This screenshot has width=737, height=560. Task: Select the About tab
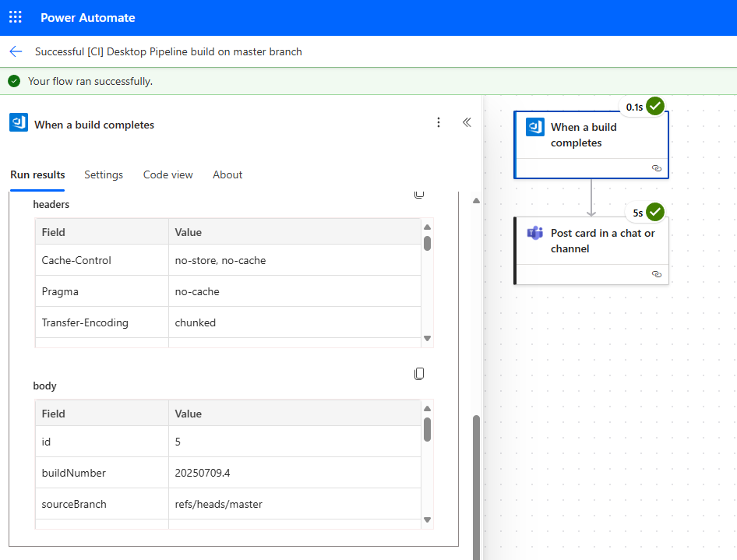227,174
